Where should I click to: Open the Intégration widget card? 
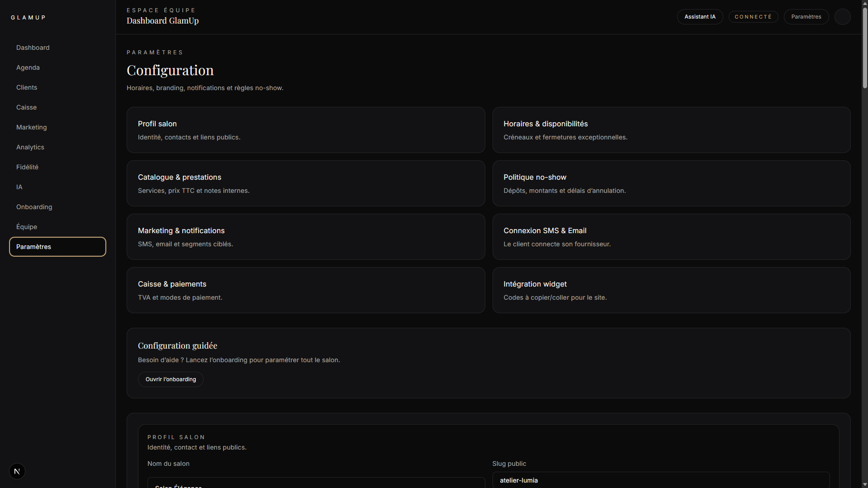coord(671,290)
